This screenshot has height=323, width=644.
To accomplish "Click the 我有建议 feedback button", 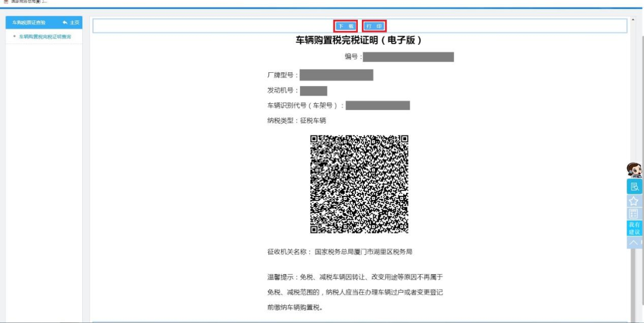I will tap(634, 228).
